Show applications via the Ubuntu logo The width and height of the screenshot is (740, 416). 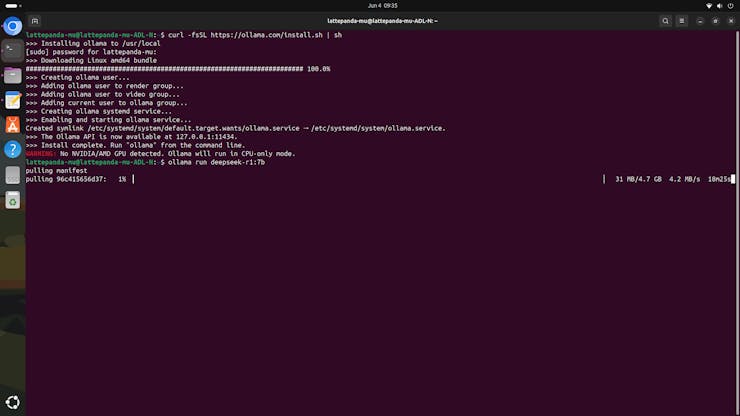click(x=13, y=402)
